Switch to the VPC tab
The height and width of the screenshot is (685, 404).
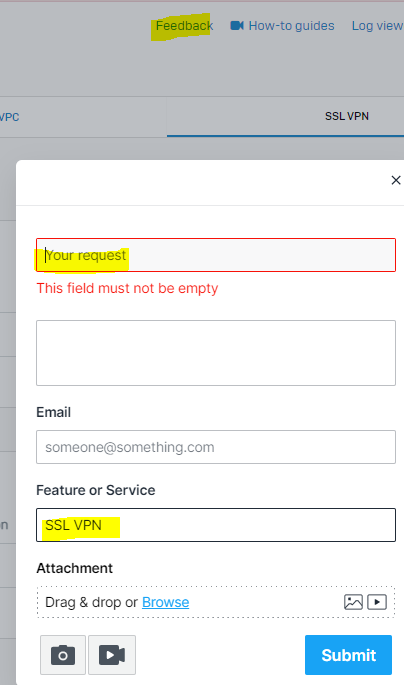[10, 117]
